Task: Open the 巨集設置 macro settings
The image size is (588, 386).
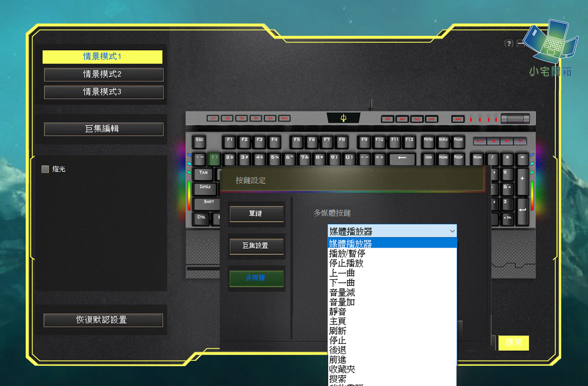Action: (x=257, y=246)
